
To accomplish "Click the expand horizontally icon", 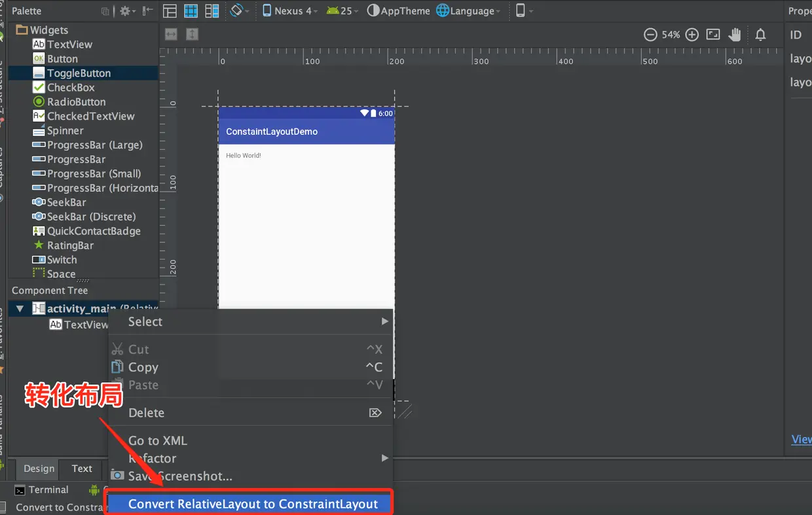I will (x=172, y=34).
